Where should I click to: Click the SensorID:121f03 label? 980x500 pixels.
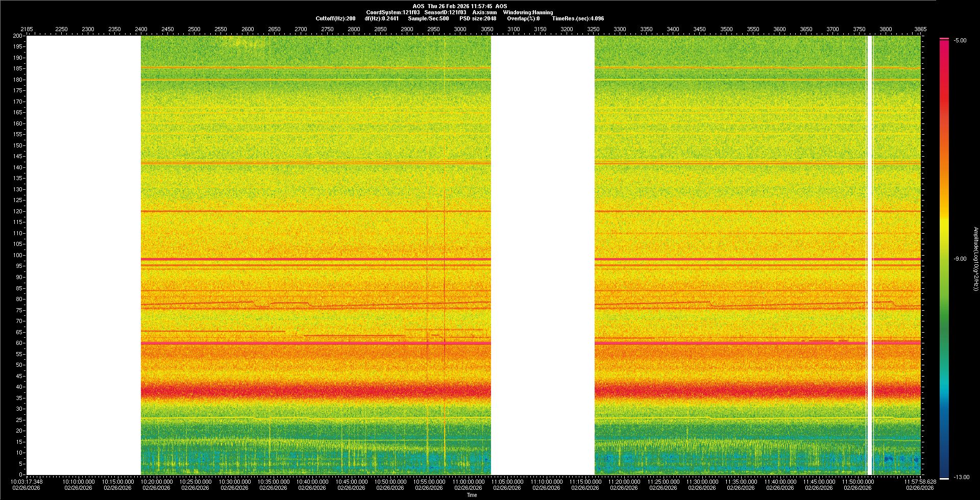tap(445, 12)
